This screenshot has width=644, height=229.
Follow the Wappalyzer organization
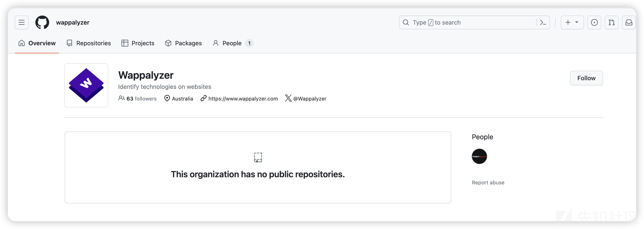tap(586, 78)
